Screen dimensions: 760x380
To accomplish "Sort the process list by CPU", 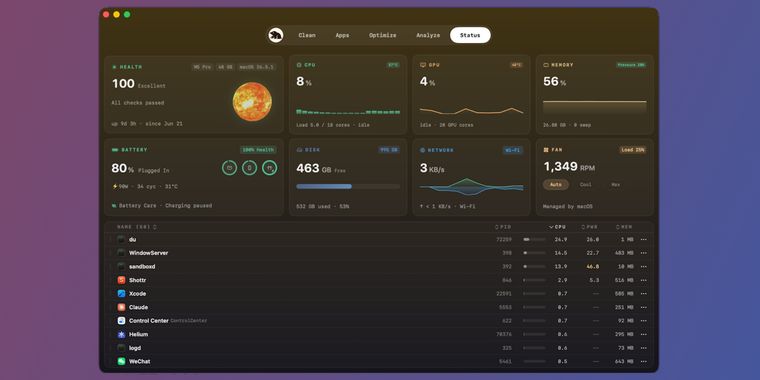I will coord(557,227).
